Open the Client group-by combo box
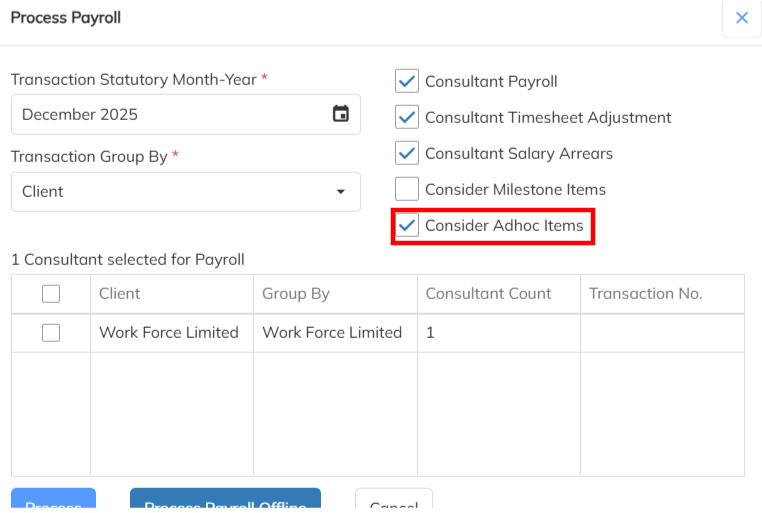Screen dimensions: 762x513 [185, 192]
